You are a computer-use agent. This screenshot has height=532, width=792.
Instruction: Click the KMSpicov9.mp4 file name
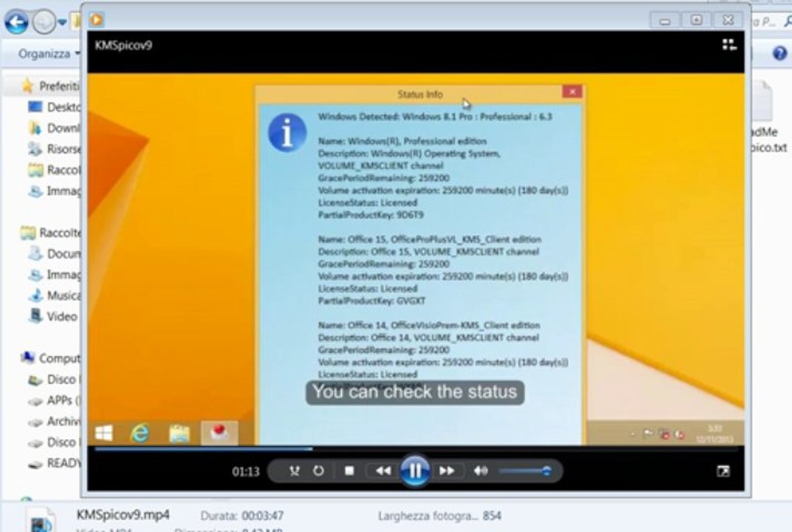click(x=123, y=515)
